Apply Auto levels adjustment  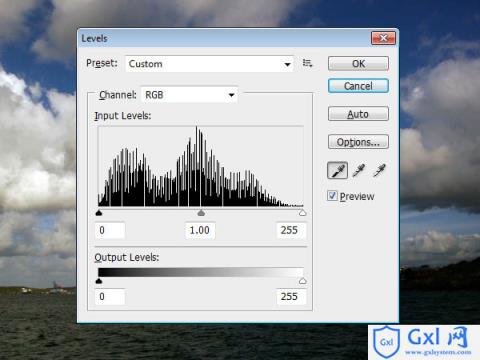pos(358,114)
